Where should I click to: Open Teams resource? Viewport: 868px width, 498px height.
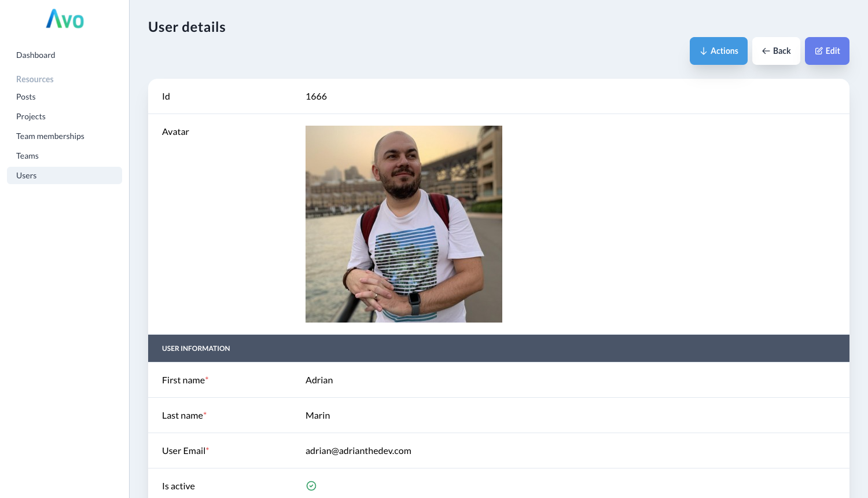(x=27, y=156)
